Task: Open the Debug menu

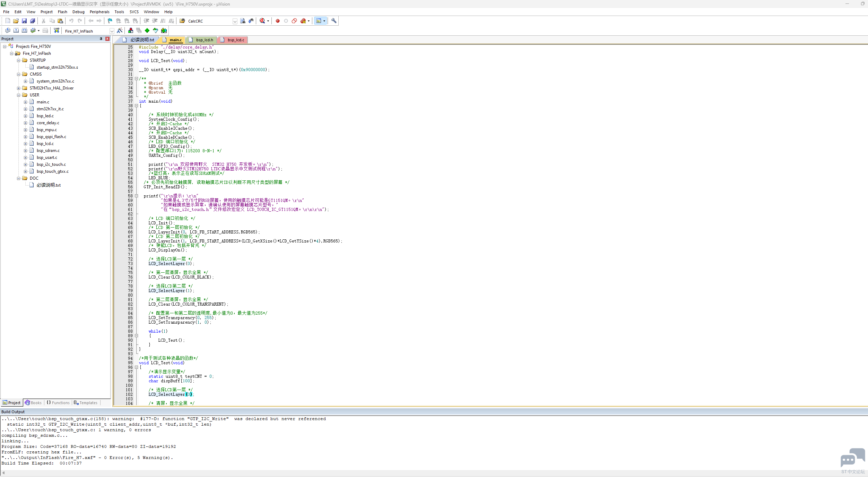Action: pyautogui.click(x=78, y=12)
